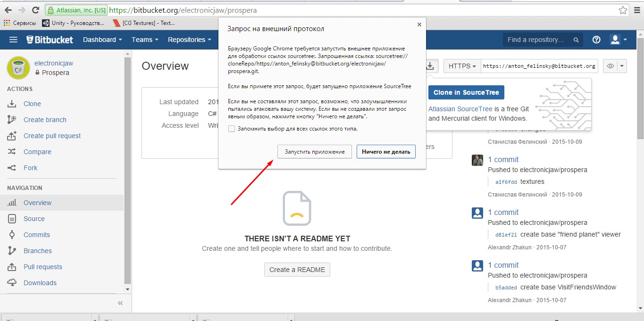Click the Atlassian SourceTree link

pos(460,109)
